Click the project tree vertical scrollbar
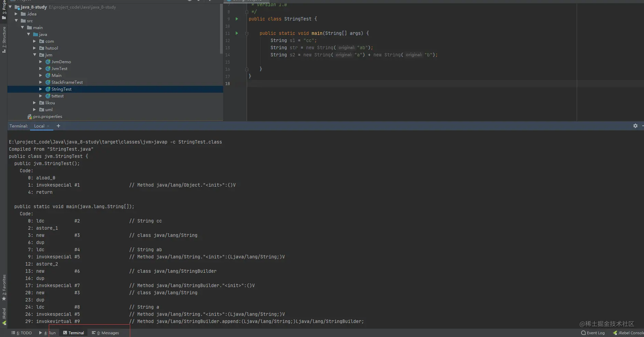 pos(221,29)
